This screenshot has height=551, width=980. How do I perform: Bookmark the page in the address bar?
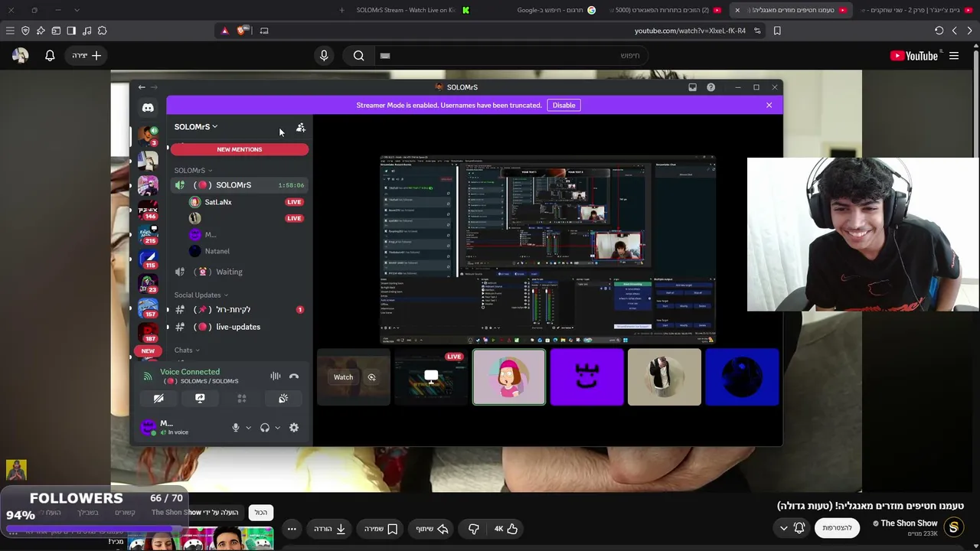point(777,31)
